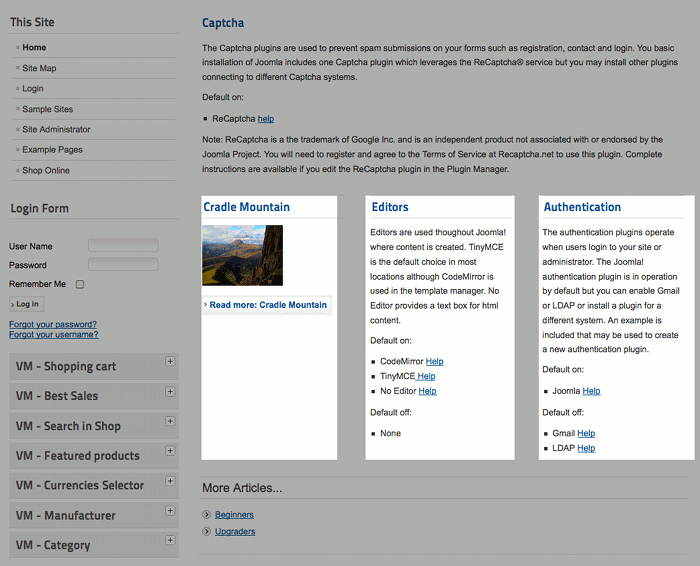
Task: Click plus icon beside VM - Category
Action: pyautogui.click(x=171, y=540)
